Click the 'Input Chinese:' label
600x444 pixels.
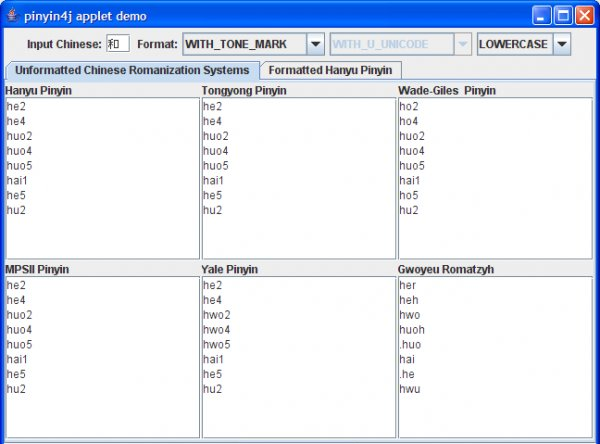64,44
